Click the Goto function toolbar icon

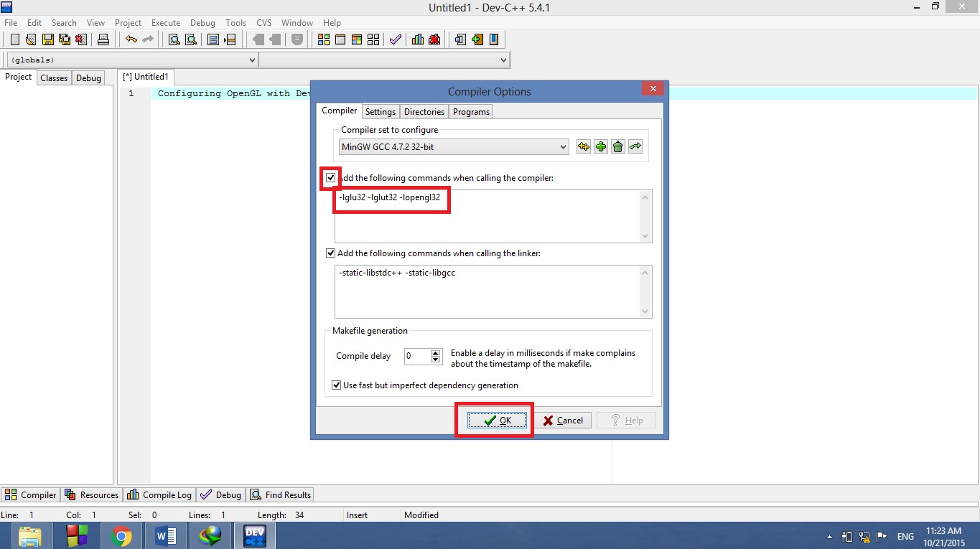[x=213, y=39]
